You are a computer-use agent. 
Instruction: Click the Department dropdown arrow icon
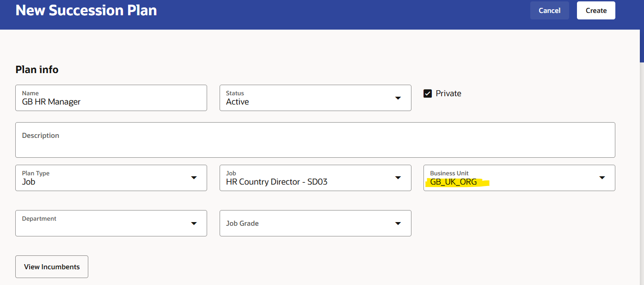[x=194, y=223]
